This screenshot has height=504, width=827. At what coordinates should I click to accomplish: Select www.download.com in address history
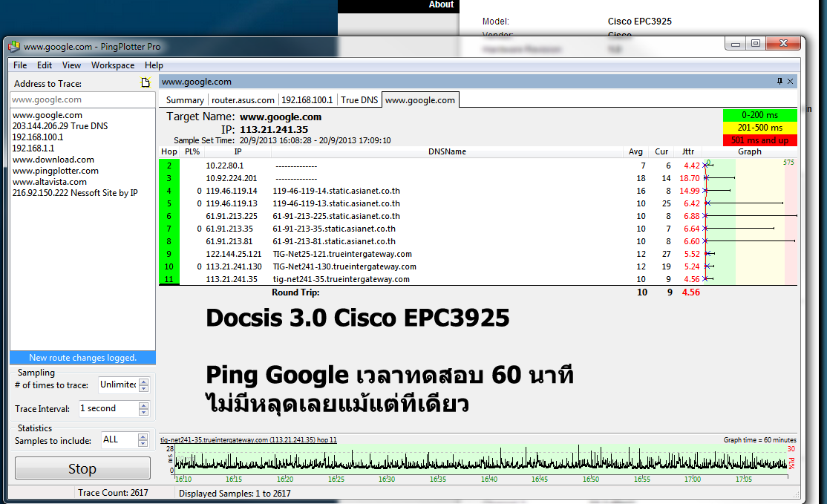point(53,159)
